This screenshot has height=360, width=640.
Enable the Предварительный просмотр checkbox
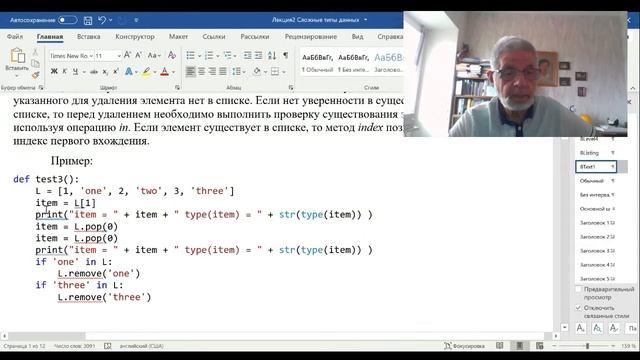578,289
